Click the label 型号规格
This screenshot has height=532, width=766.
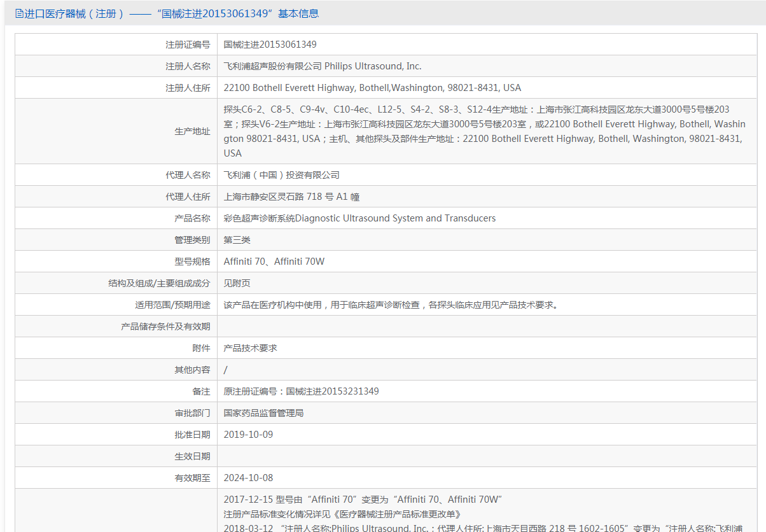click(x=192, y=262)
